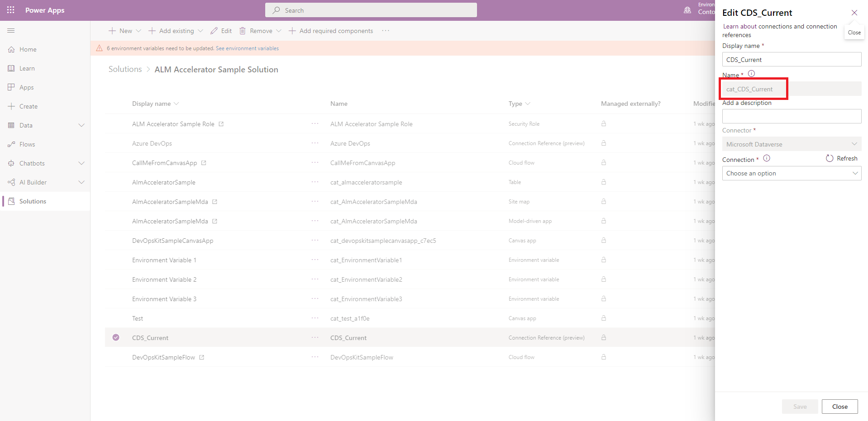
Task: Click the Solutions icon in sidebar
Action: (x=11, y=201)
